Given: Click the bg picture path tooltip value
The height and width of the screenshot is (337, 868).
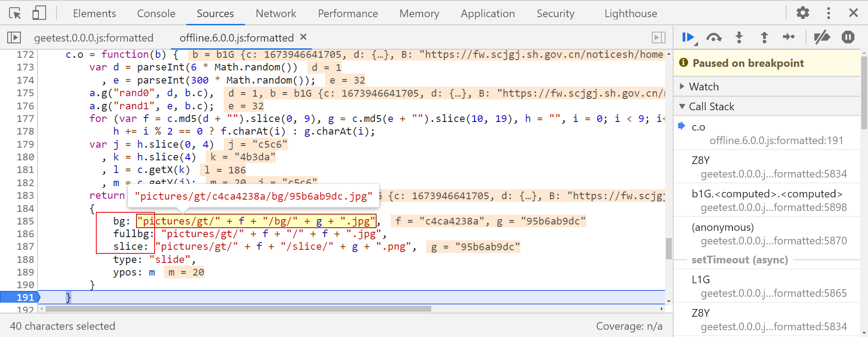Looking at the screenshot, I should (x=254, y=196).
